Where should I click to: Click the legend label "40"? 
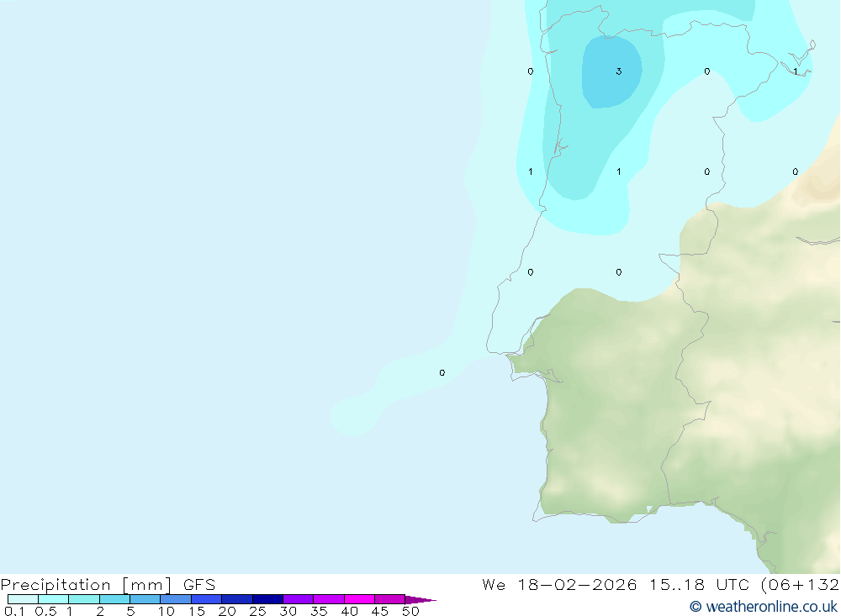click(350, 611)
